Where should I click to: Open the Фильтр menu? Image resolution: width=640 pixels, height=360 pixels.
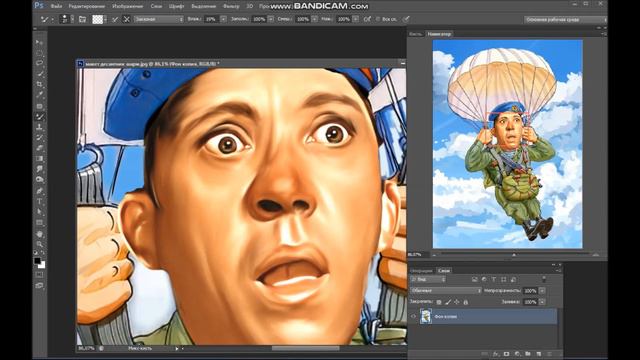pyautogui.click(x=231, y=6)
